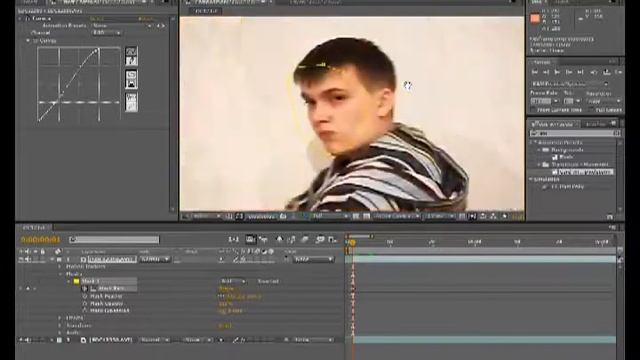Screen dimensions: 640x360
Task: Toggle motion blur icon in timeline toolbar
Action: coord(305,240)
